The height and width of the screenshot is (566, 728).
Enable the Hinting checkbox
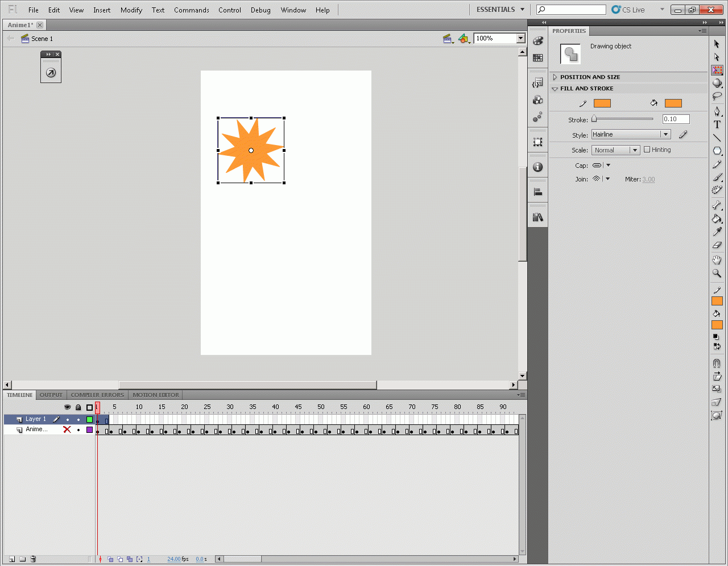click(647, 150)
